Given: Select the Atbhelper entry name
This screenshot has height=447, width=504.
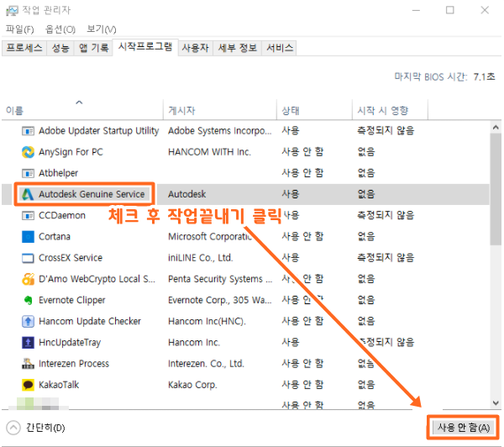Looking at the screenshot, I should [58, 173].
